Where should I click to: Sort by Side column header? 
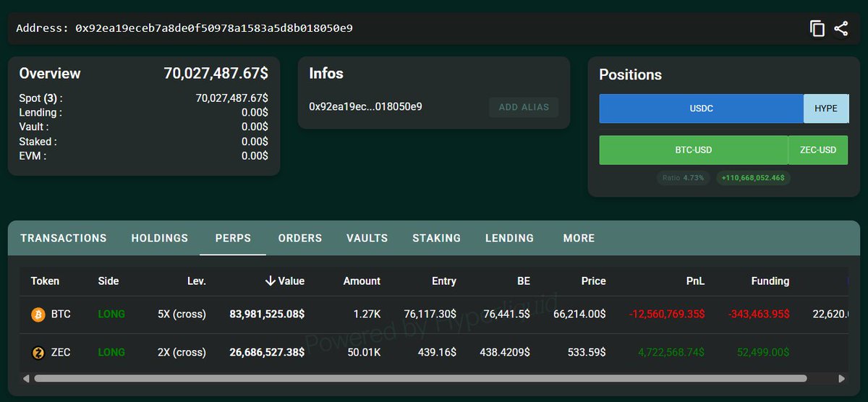(x=109, y=281)
